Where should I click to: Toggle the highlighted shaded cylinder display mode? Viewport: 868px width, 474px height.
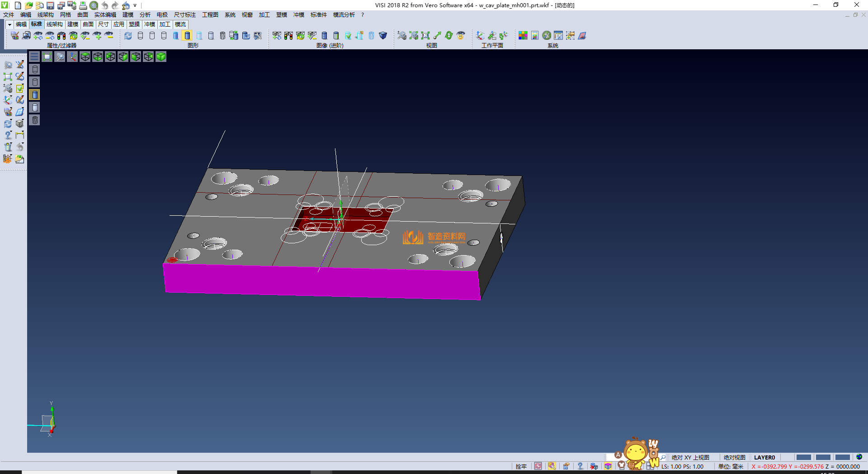click(x=187, y=36)
